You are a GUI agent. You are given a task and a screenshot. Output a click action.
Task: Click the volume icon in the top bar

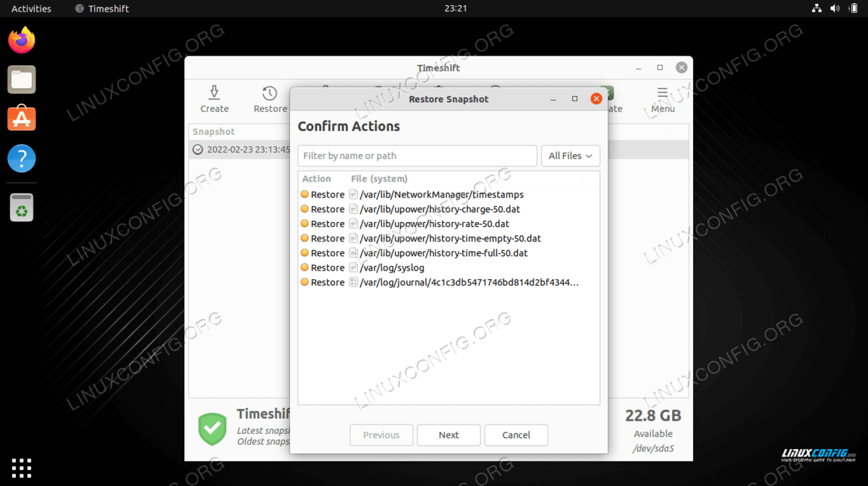[x=835, y=9]
